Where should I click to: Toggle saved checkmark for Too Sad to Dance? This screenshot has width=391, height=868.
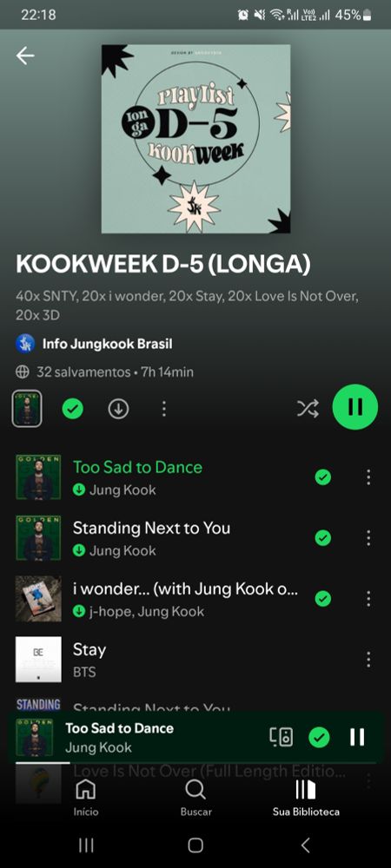click(323, 477)
